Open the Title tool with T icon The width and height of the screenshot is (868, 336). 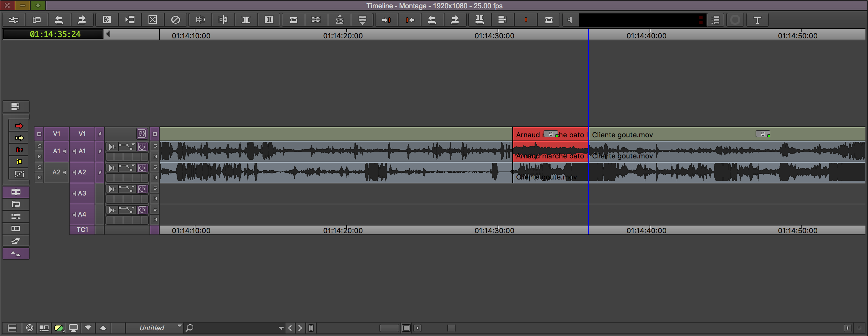coord(757,20)
